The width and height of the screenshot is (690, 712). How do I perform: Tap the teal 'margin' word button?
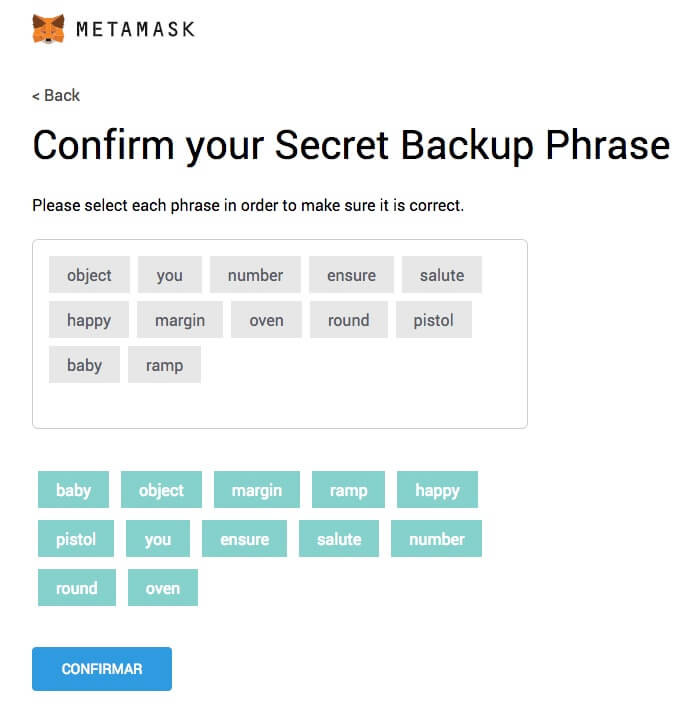click(257, 490)
